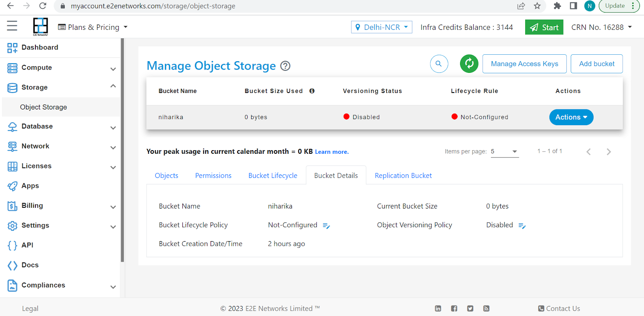Screen dimensions: 644x316
Task: Edit the Object Versioning Policy
Action: (522, 226)
